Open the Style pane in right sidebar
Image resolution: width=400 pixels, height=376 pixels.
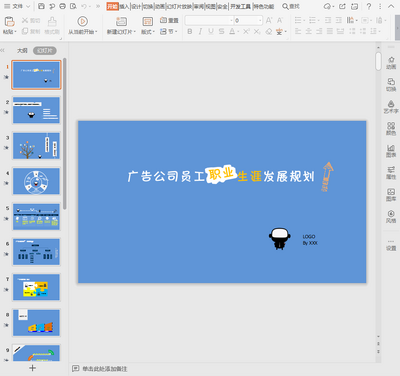(391, 216)
